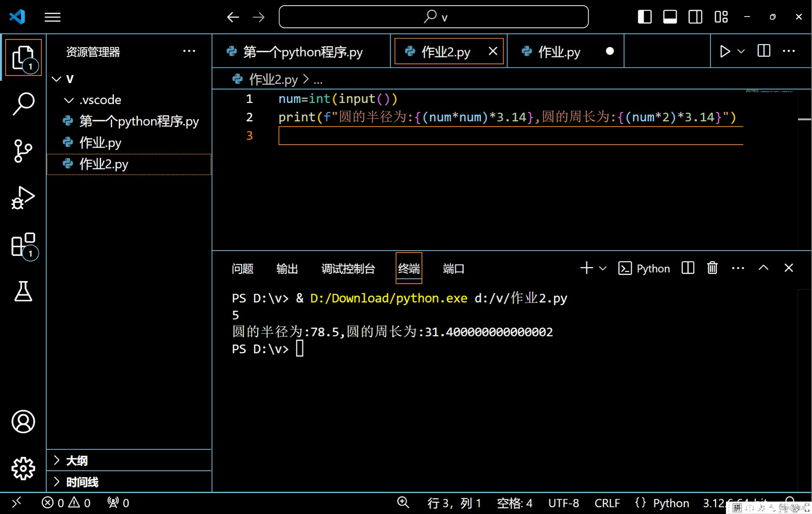Viewport: 812px width, 514px height.
Task: Open the Testing flask view
Action: (23, 292)
